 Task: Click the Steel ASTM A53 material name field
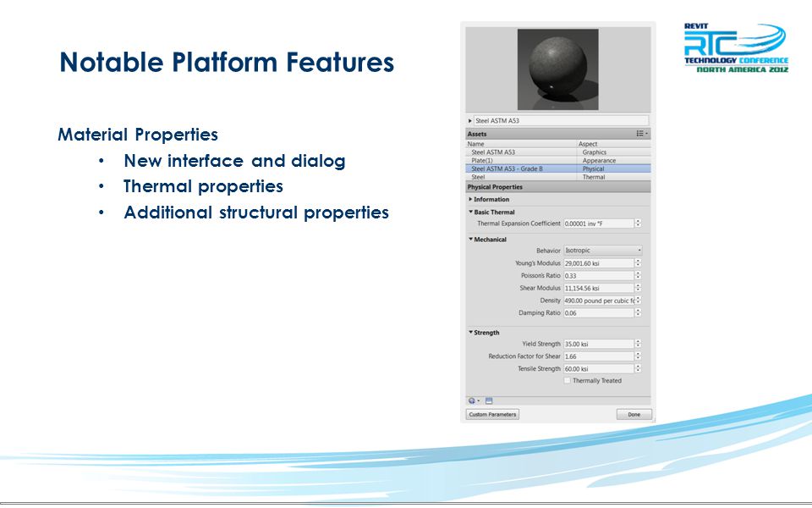tap(561, 121)
